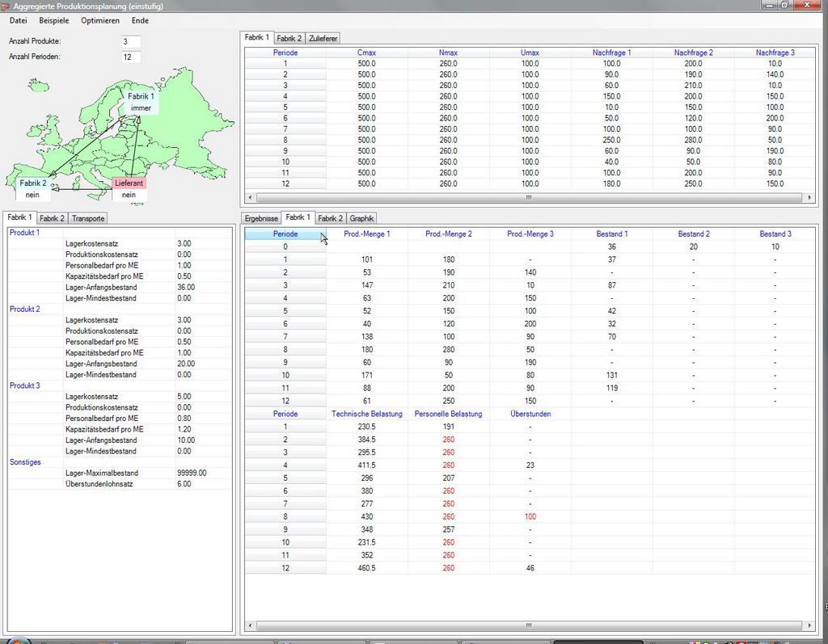Switch to the Zulieferer tab

click(323, 38)
